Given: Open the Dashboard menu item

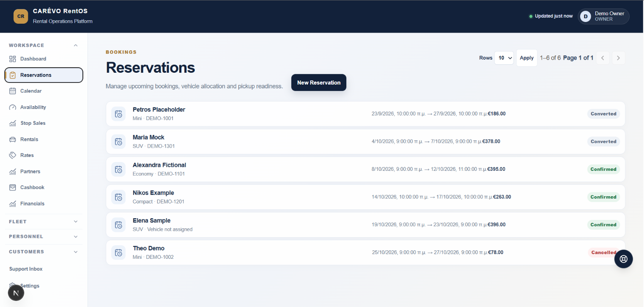Looking at the screenshot, I should click(44, 59).
